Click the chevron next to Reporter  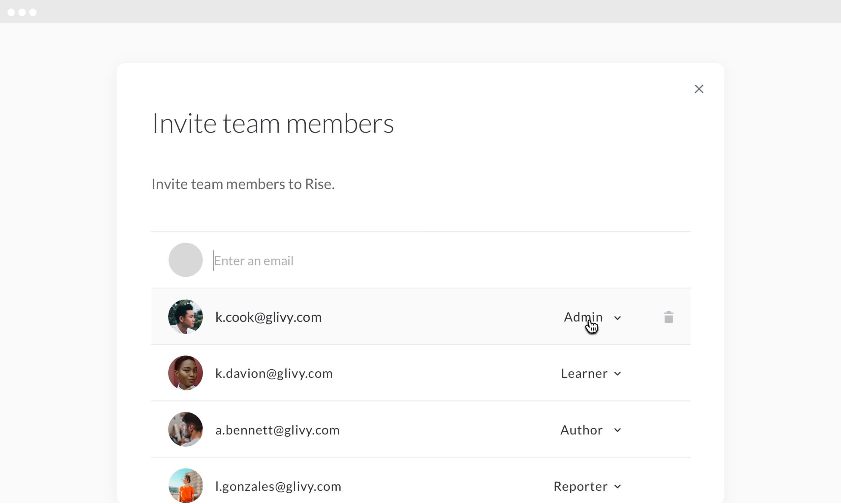tap(617, 487)
